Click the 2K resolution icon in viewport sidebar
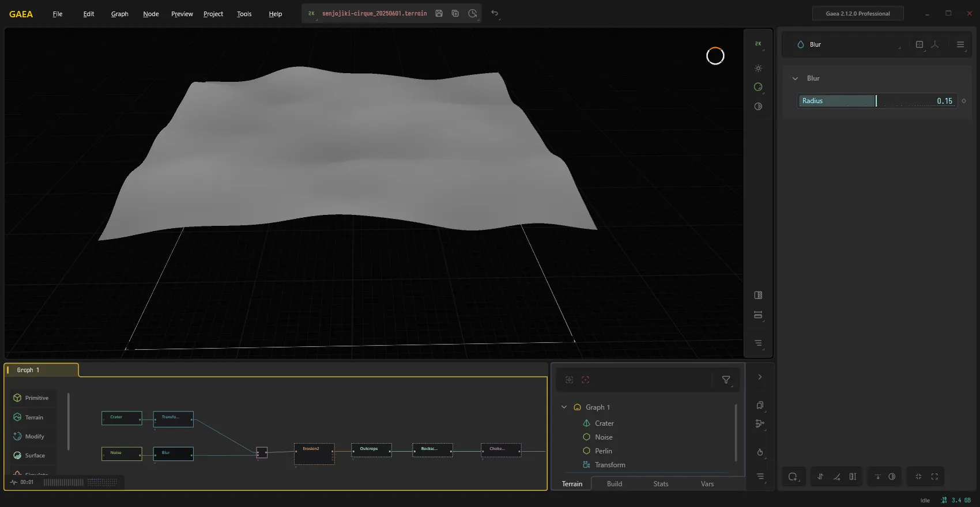This screenshot has height=507, width=980. [x=758, y=44]
